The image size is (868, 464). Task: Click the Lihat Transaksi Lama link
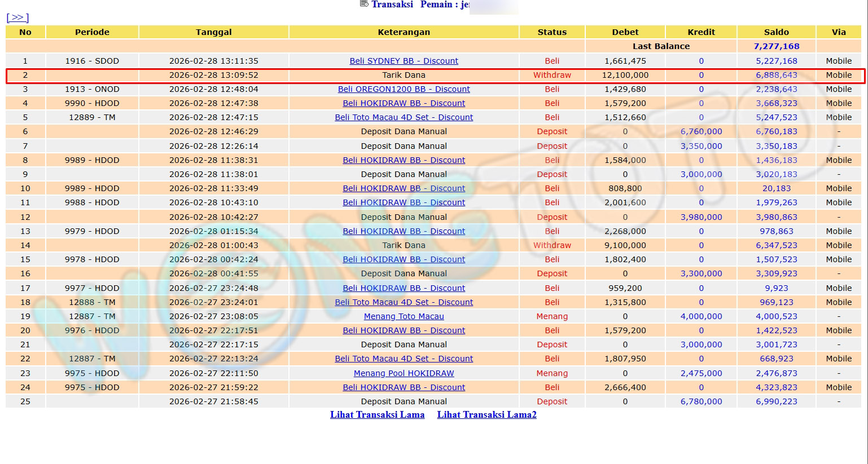tap(377, 414)
